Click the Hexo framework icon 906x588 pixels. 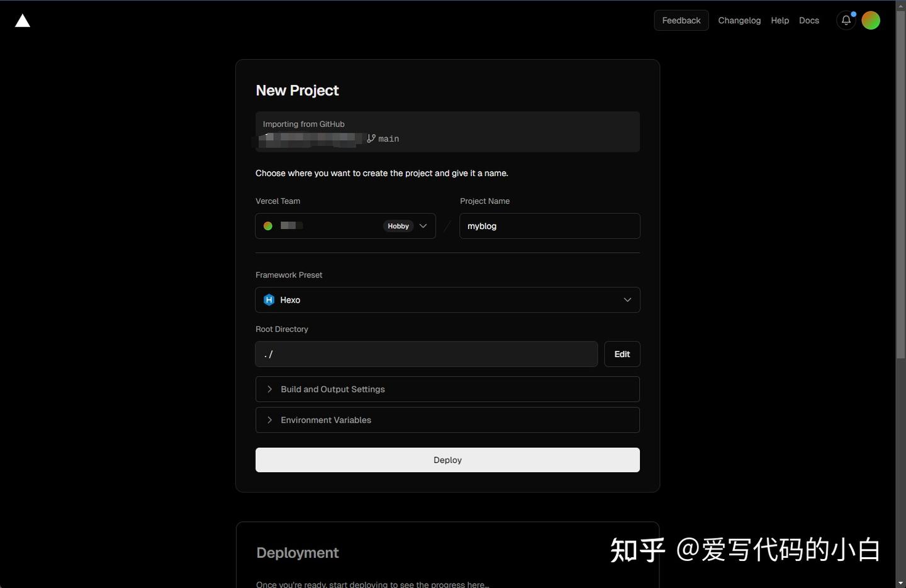click(269, 300)
